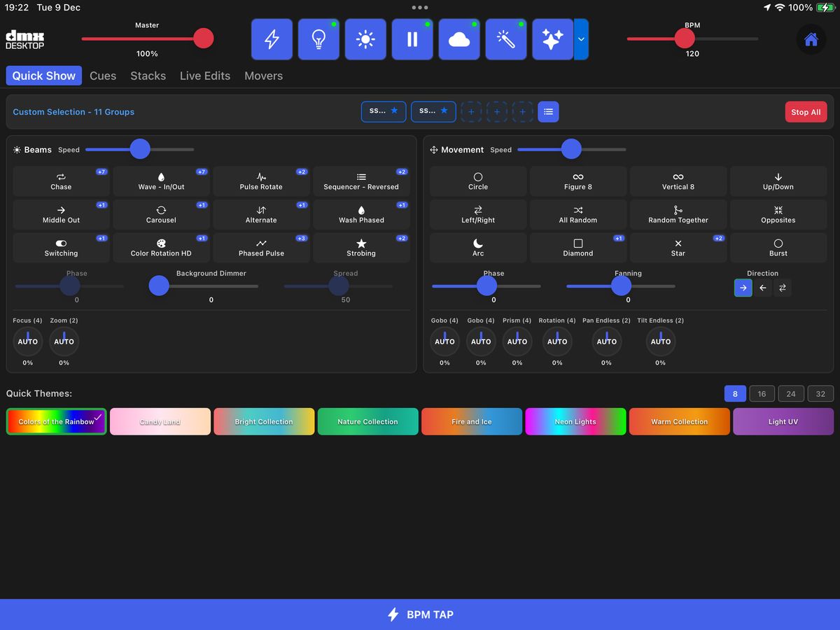Activate the Strobing effect

click(x=361, y=248)
